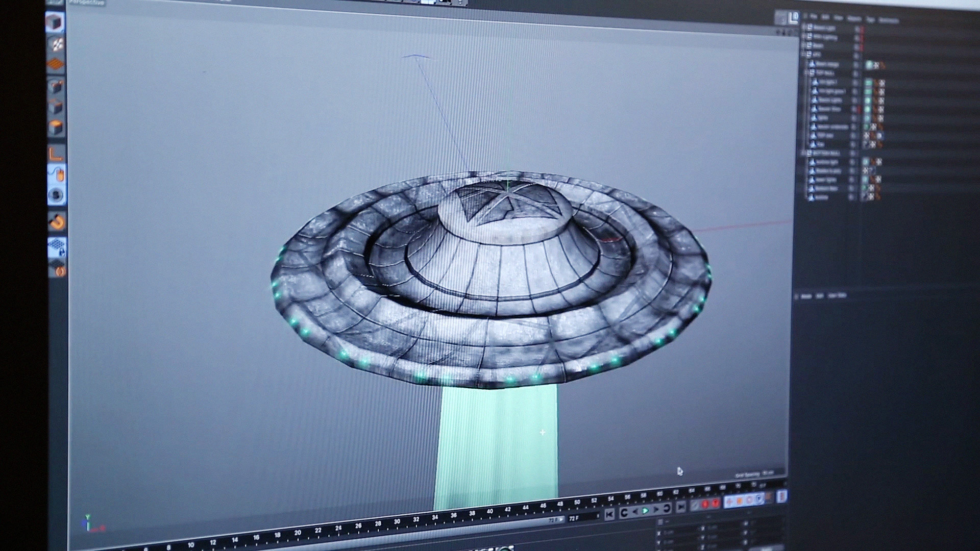
Task: Toggle Position keying icon
Action: click(x=729, y=502)
